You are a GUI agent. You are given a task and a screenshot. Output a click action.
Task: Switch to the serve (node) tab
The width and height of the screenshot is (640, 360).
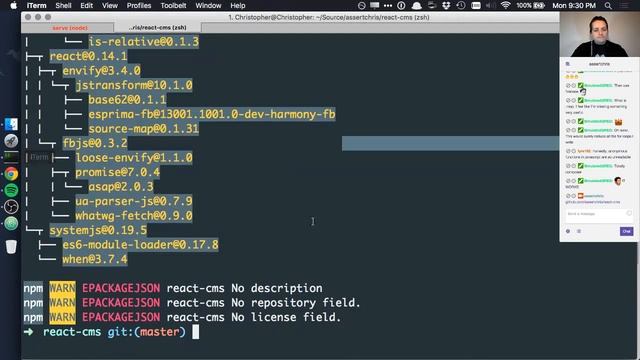[70, 28]
